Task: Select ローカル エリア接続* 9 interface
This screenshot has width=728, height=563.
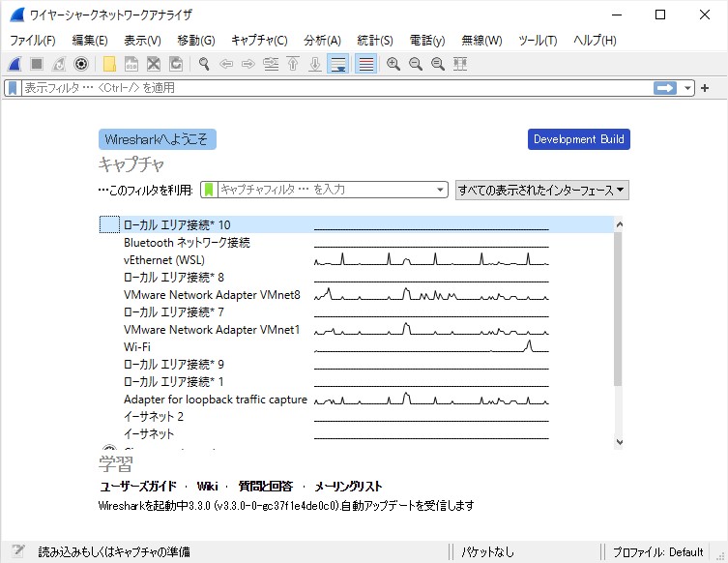Action: 356,364
